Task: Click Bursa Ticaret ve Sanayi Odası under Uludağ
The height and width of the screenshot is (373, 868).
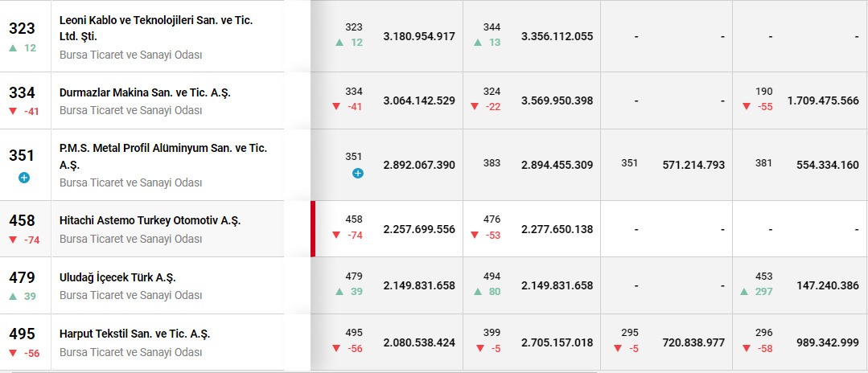Action: [130, 296]
